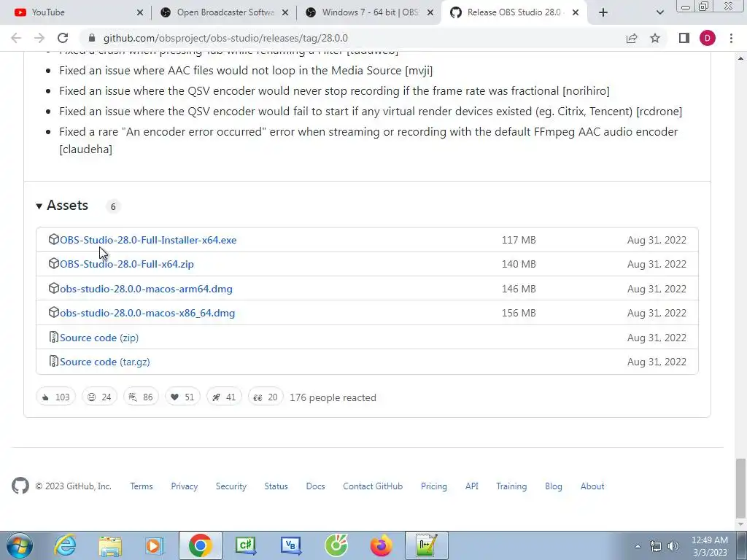Open the profile avatar D
The width and height of the screenshot is (747, 560).
pyautogui.click(x=708, y=38)
